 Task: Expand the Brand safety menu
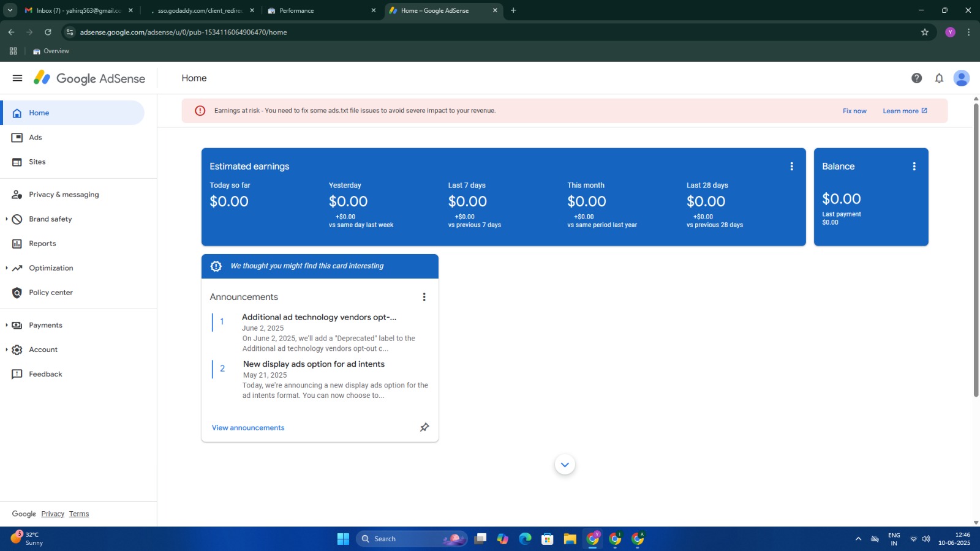(x=6, y=219)
